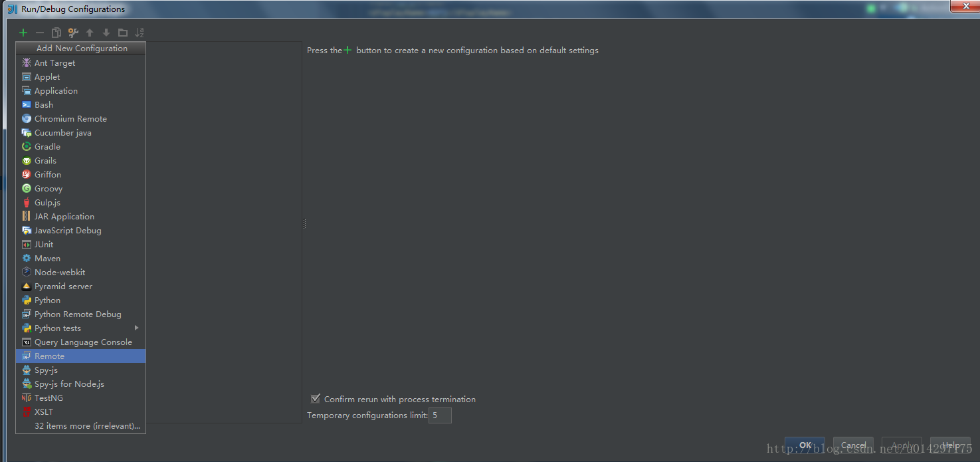Click the Copy Configuration toolbar icon
The height and width of the screenshot is (462, 980).
click(56, 33)
